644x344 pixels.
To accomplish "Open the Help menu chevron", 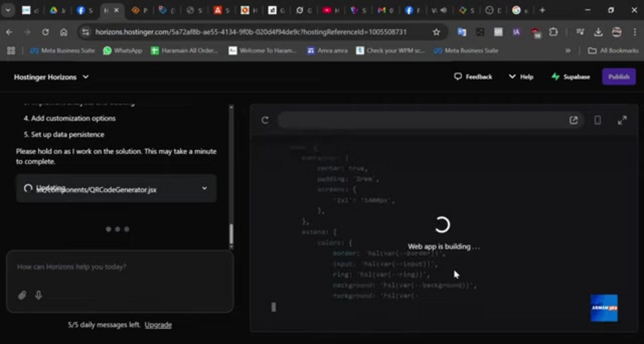I will [512, 76].
